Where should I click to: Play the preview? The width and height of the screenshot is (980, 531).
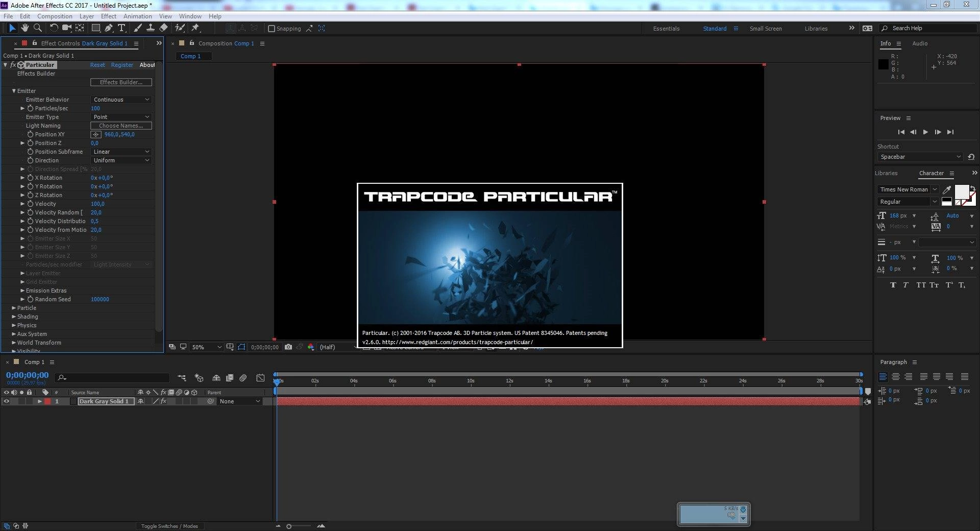(x=925, y=132)
